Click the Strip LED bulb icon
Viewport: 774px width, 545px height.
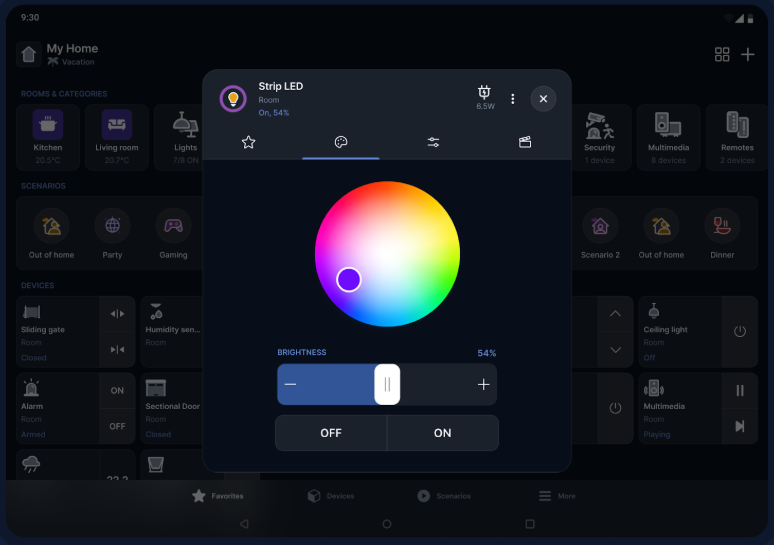click(233, 99)
